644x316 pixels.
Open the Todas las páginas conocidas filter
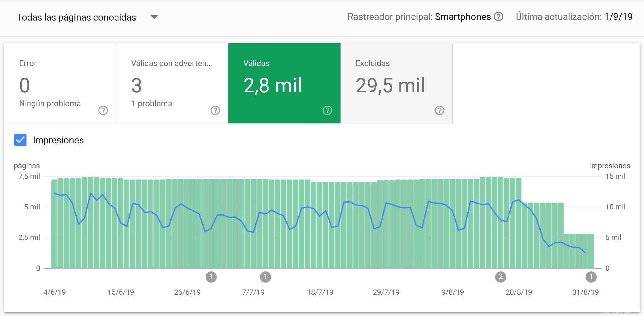pyautogui.click(x=76, y=17)
